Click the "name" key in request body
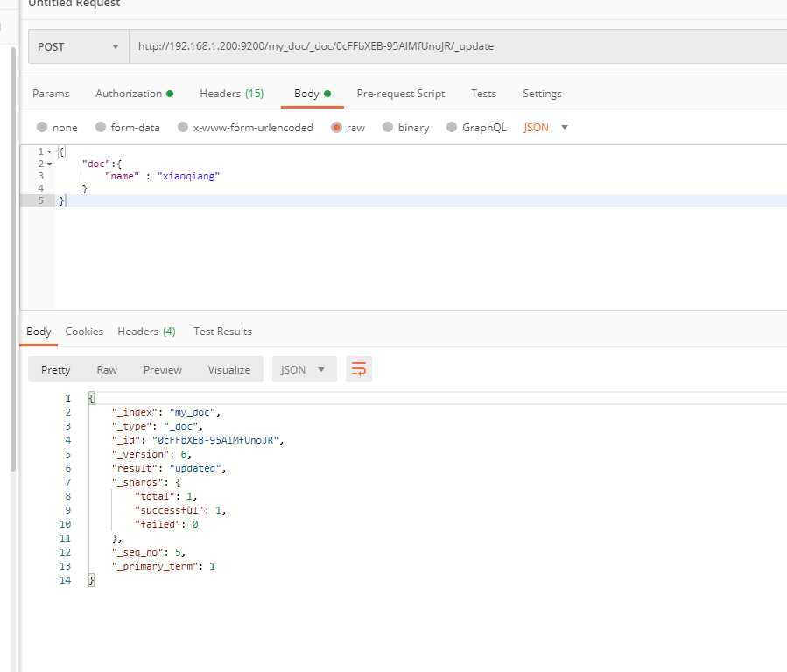The height and width of the screenshot is (672, 787). point(122,176)
